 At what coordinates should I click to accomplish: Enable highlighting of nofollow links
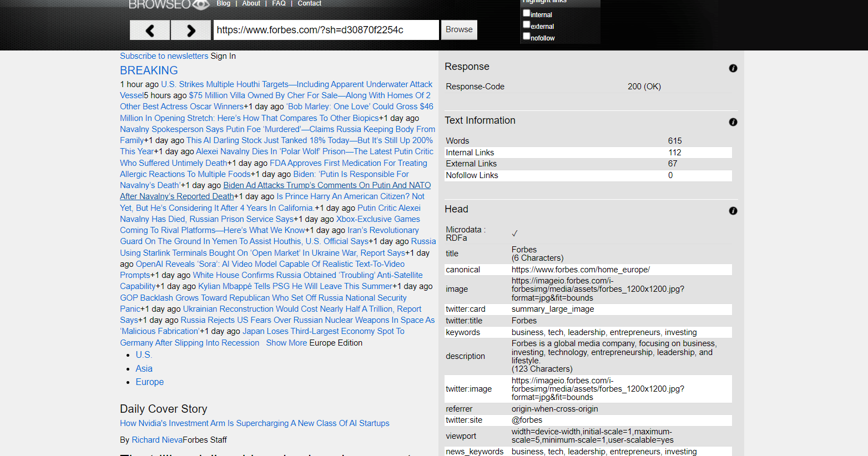coord(526,36)
